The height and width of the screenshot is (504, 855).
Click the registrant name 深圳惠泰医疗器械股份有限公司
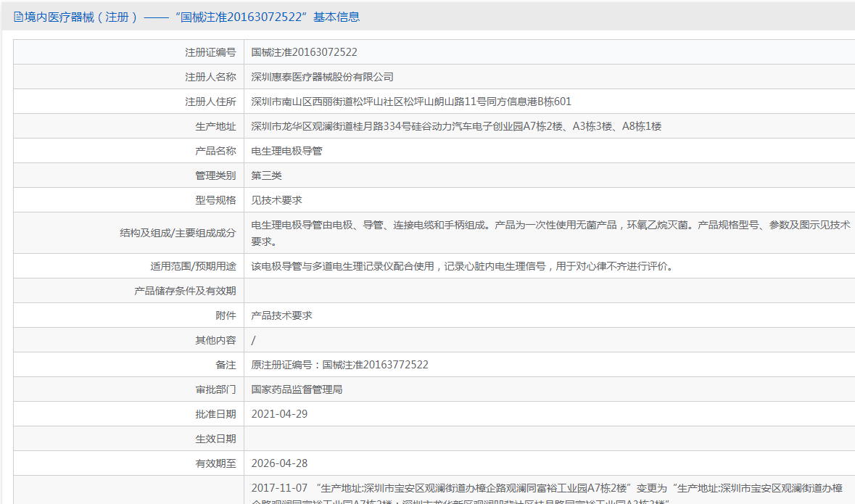[x=322, y=77]
